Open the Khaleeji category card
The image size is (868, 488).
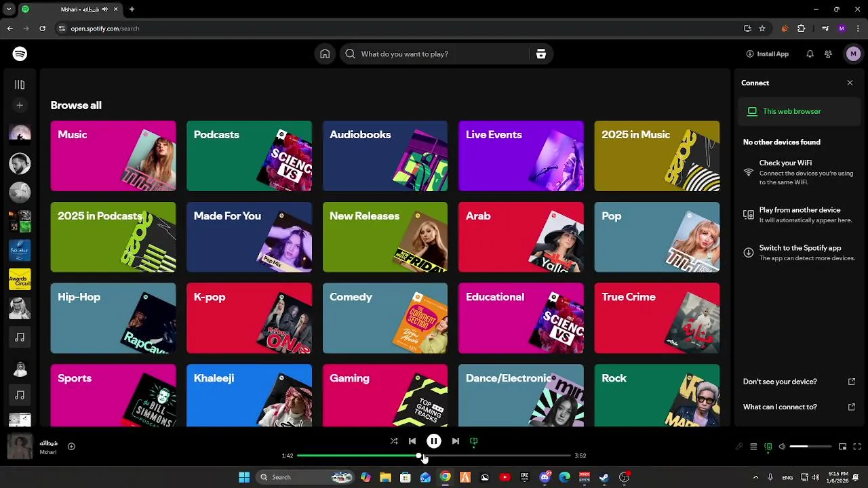(249, 396)
